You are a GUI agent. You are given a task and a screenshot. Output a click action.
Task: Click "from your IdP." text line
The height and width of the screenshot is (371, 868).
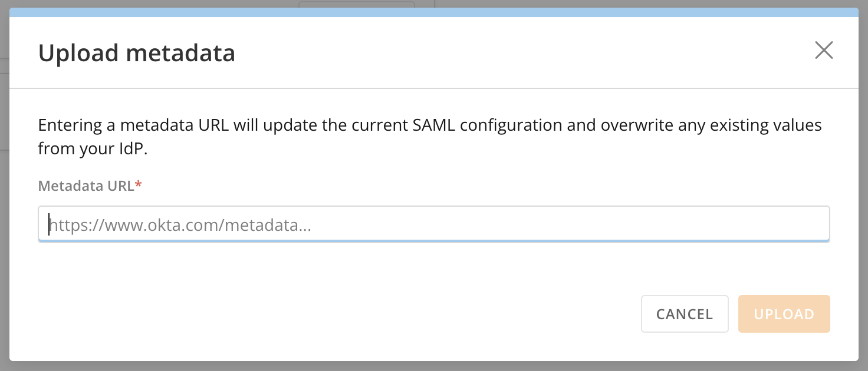pyautogui.click(x=93, y=149)
